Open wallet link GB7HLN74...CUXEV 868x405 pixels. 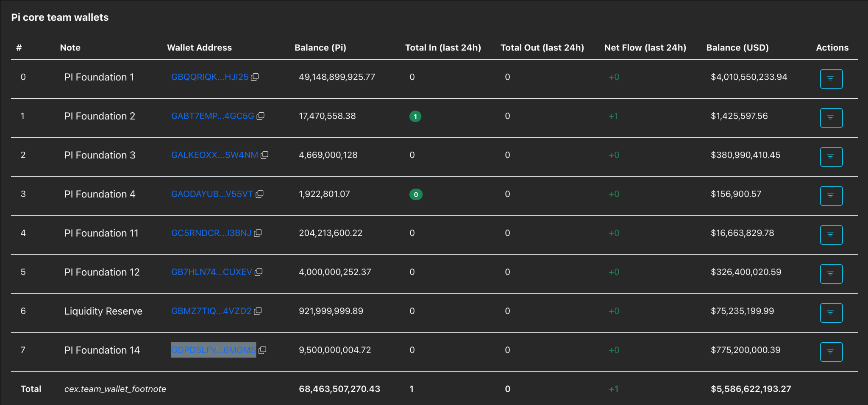(x=211, y=272)
